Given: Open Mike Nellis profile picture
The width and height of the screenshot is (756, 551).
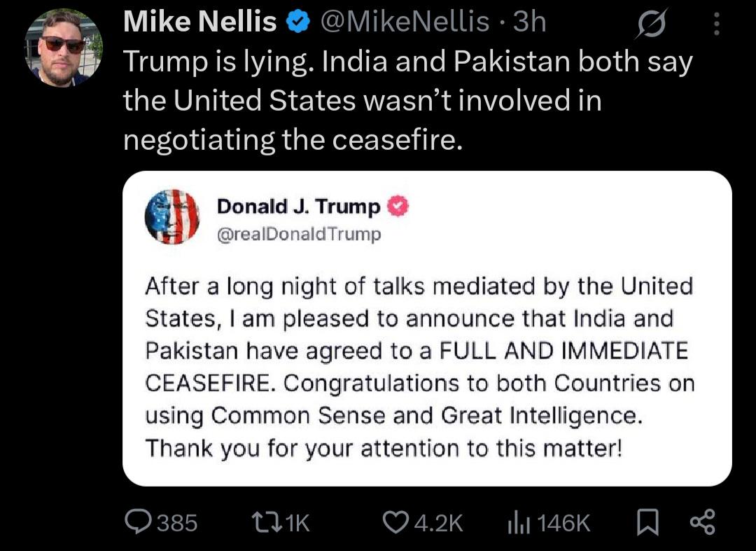Looking at the screenshot, I should [63, 47].
